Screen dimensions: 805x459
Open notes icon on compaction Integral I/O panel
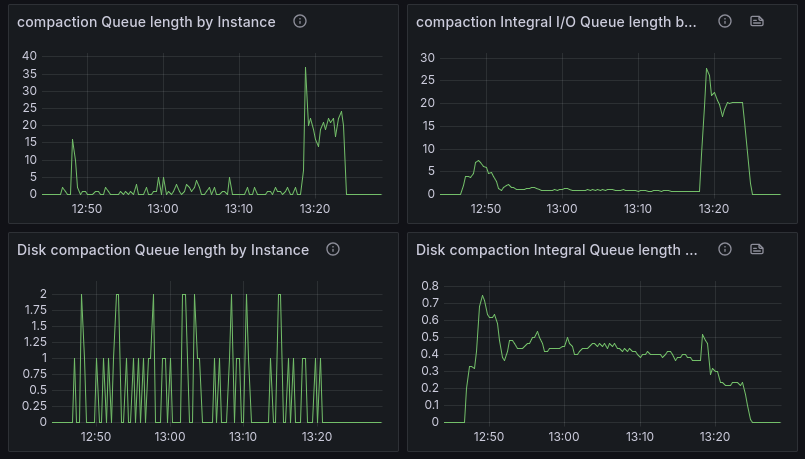click(x=757, y=21)
